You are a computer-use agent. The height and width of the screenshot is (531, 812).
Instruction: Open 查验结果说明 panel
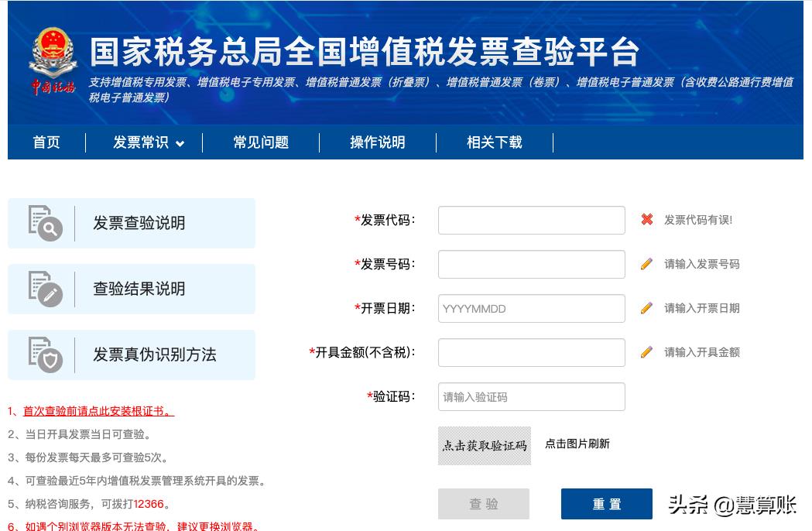coord(132,289)
